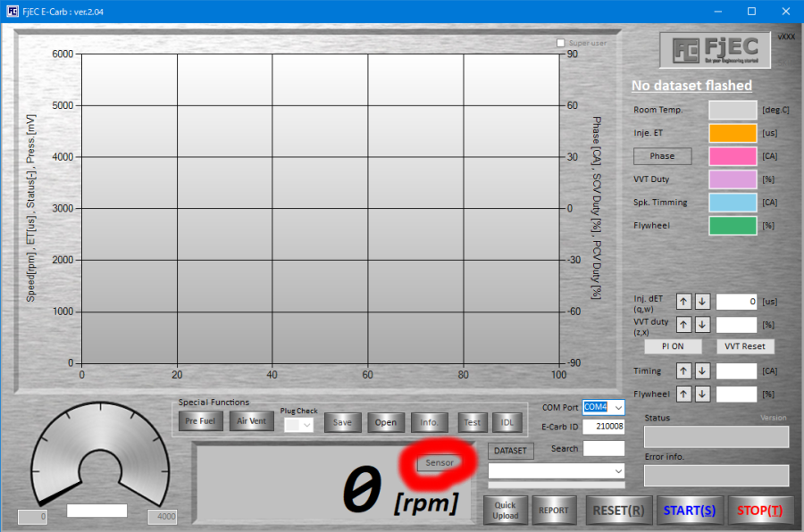
Task: Enable the Super user checkbox
Action: pos(561,43)
